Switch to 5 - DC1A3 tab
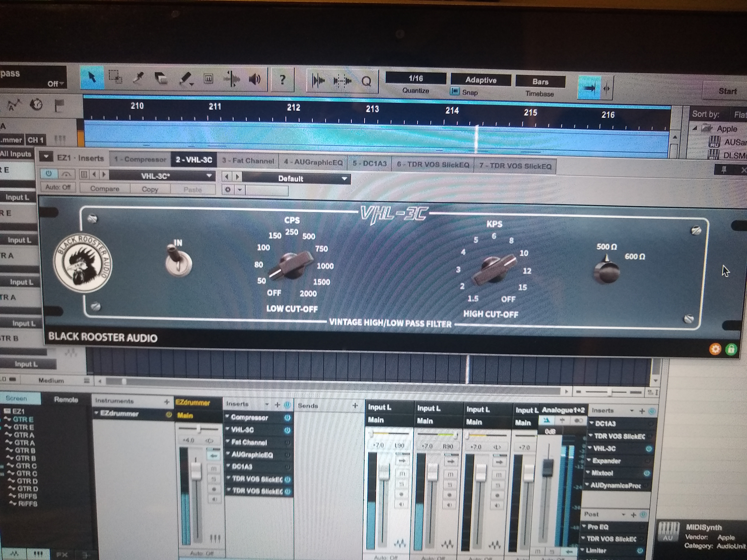747x560 pixels. pyautogui.click(x=369, y=163)
